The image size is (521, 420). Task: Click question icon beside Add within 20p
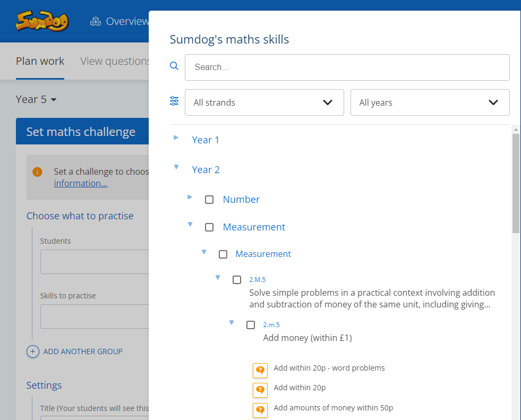point(260,390)
